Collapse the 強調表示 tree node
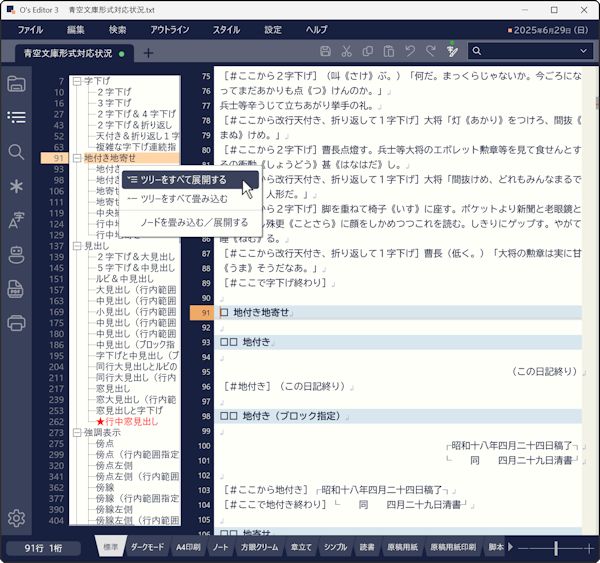 pyautogui.click(x=77, y=433)
